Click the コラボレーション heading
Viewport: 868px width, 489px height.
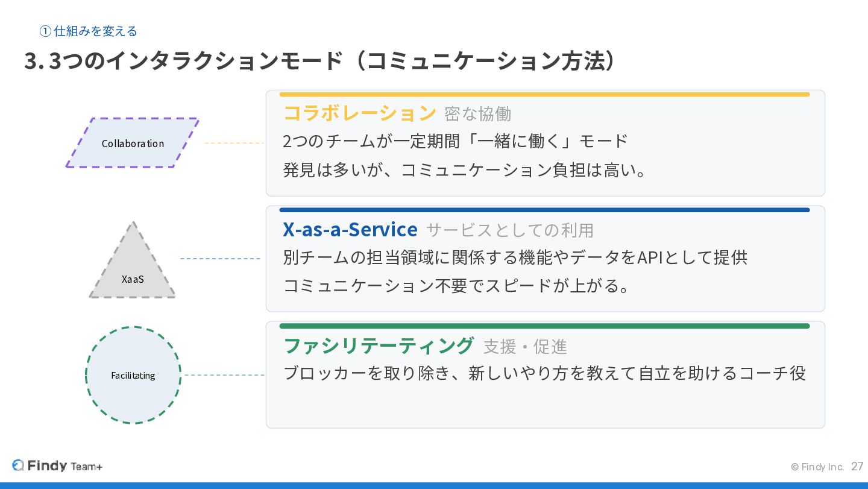pyautogui.click(x=359, y=113)
